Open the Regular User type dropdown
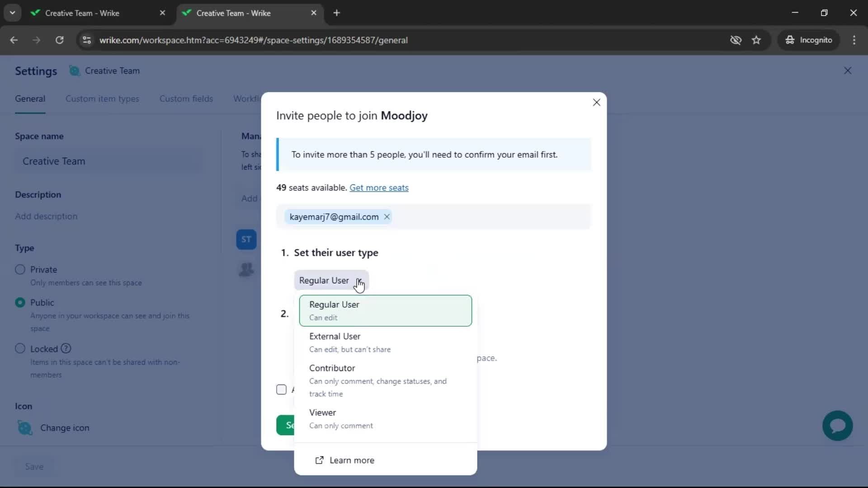 pos(331,281)
